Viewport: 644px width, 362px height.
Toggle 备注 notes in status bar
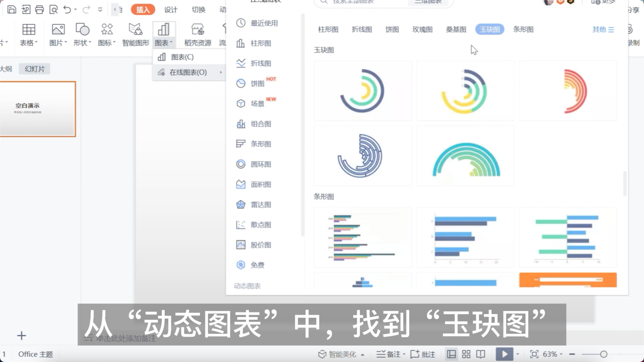click(x=390, y=354)
